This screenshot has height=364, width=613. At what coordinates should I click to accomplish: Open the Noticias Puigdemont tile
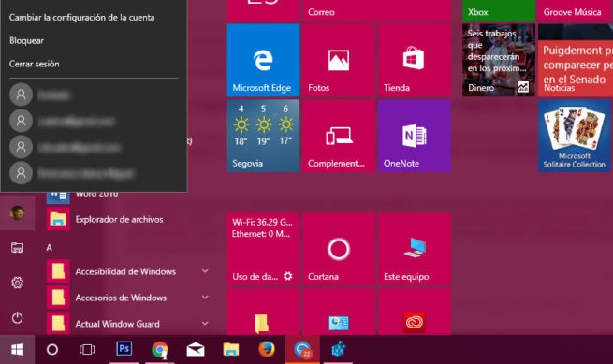(x=576, y=60)
